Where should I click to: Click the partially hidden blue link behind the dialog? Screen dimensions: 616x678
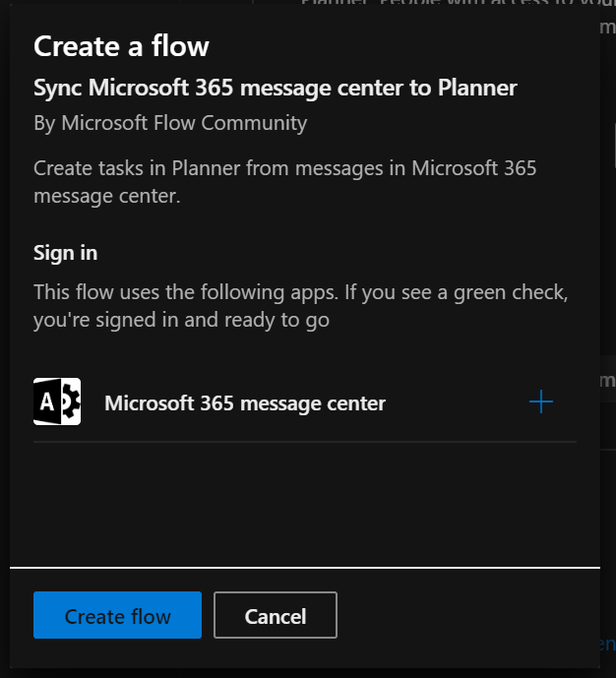point(607,644)
